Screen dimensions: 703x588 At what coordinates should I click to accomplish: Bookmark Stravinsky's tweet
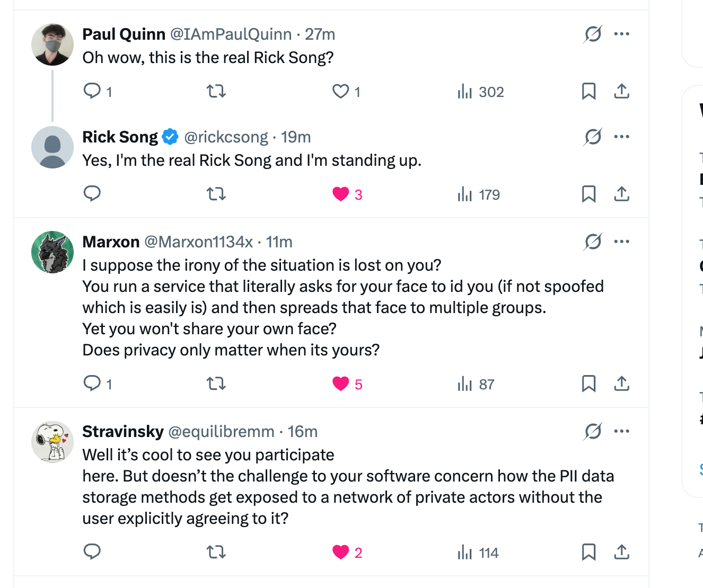point(588,552)
